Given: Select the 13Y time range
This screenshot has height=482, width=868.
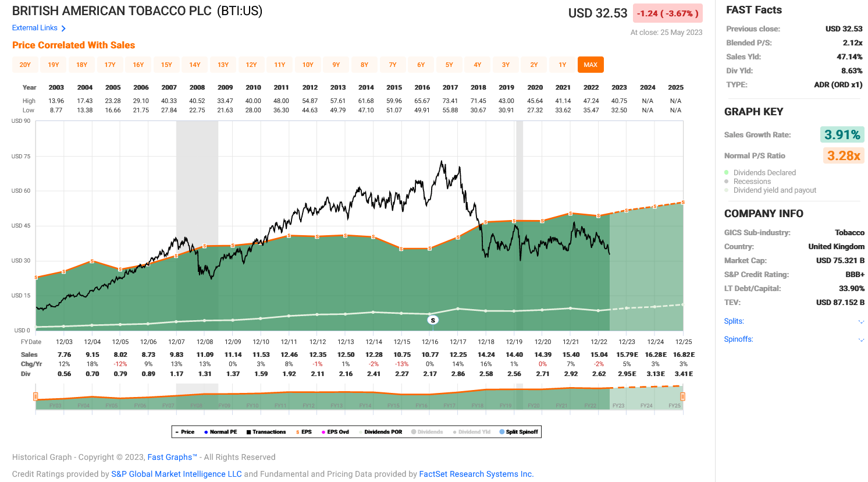Looking at the screenshot, I should point(223,65).
